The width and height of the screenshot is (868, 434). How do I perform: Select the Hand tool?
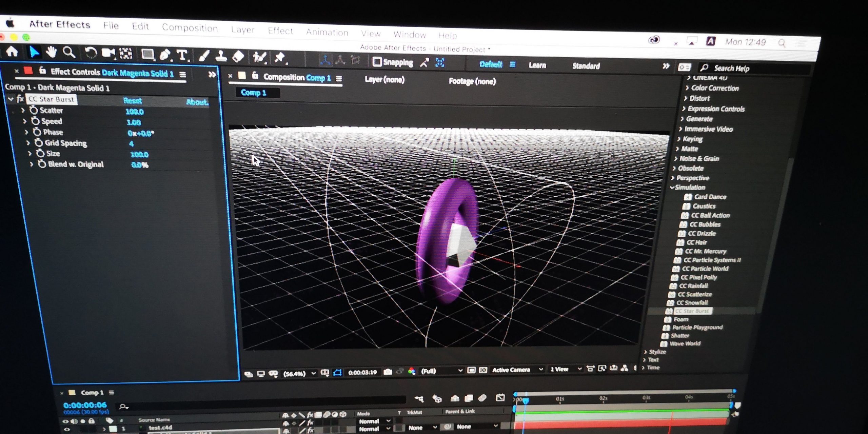51,53
